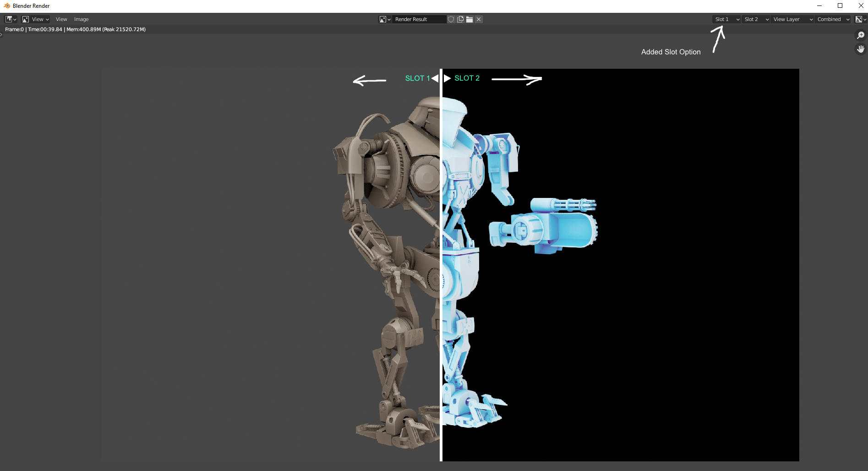Image resolution: width=868 pixels, height=471 pixels.
Task: Browse images to link
Action: 385,19
